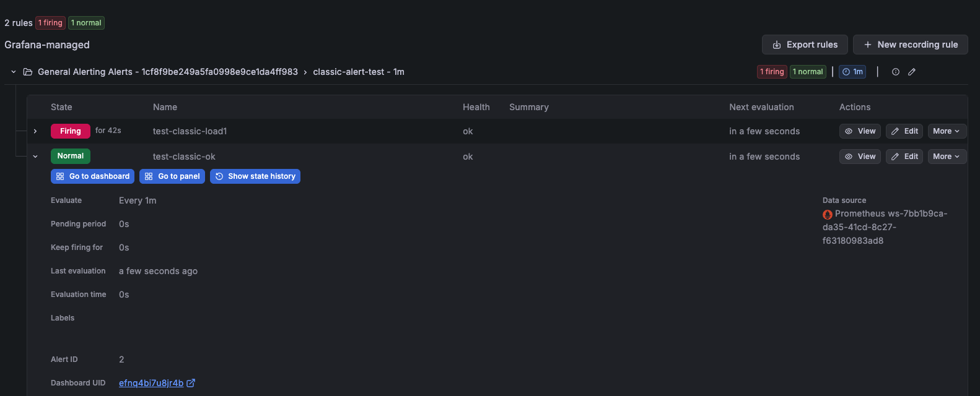Click the top '1 firing' summary badge

click(50, 23)
